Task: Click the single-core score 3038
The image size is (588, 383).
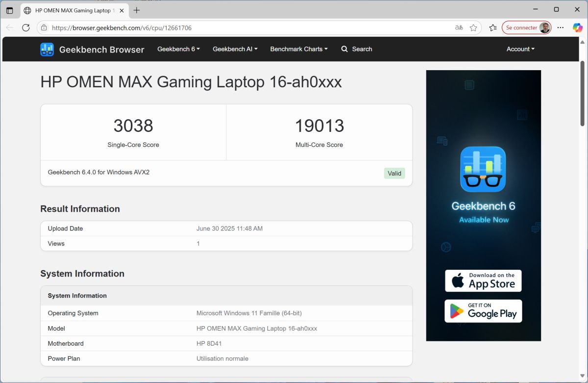Action: 133,126
